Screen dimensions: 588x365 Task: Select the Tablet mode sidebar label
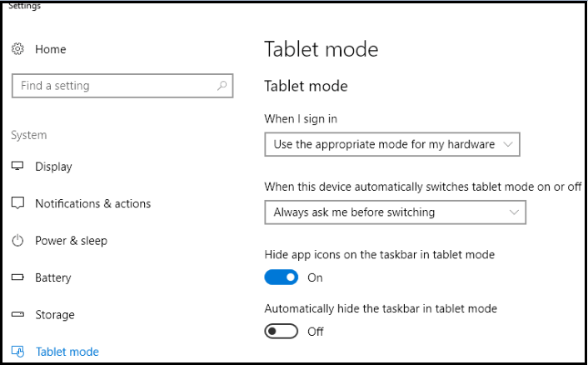tap(67, 352)
